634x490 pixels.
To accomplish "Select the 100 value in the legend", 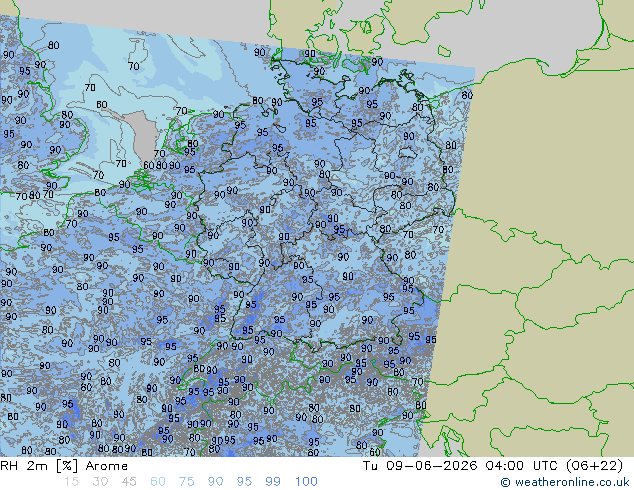I will (x=306, y=482).
